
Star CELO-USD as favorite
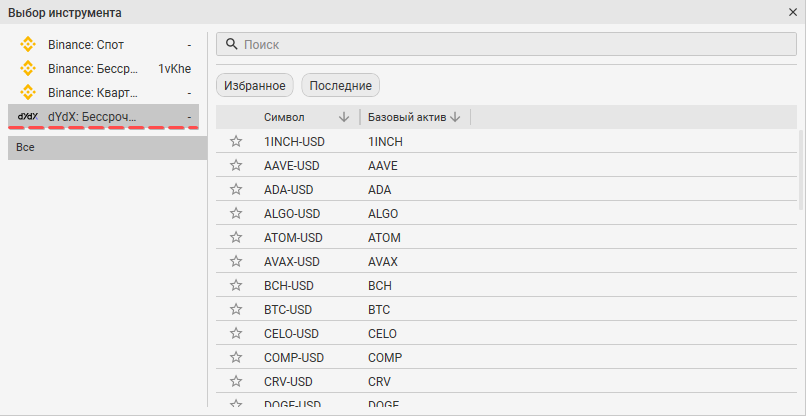click(236, 334)
